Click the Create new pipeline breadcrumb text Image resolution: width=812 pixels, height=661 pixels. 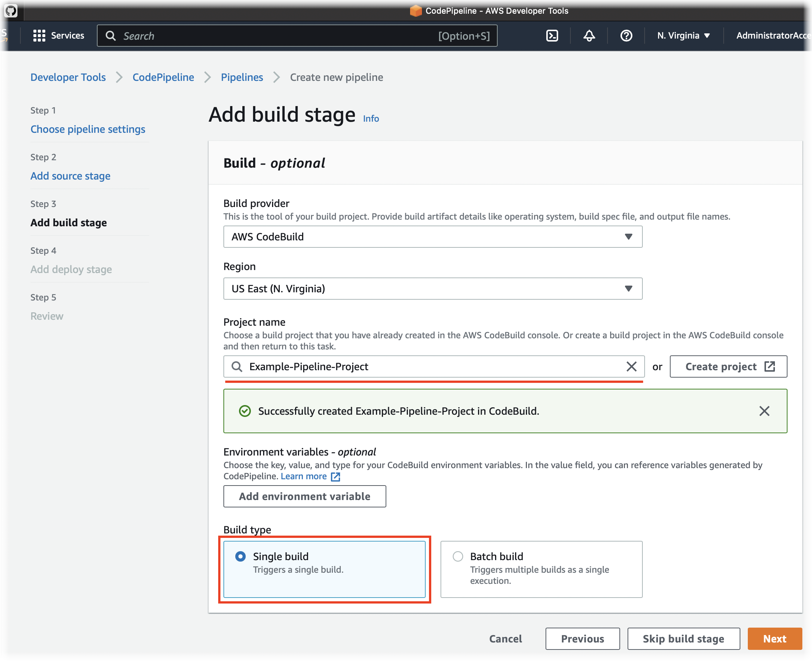336,77
